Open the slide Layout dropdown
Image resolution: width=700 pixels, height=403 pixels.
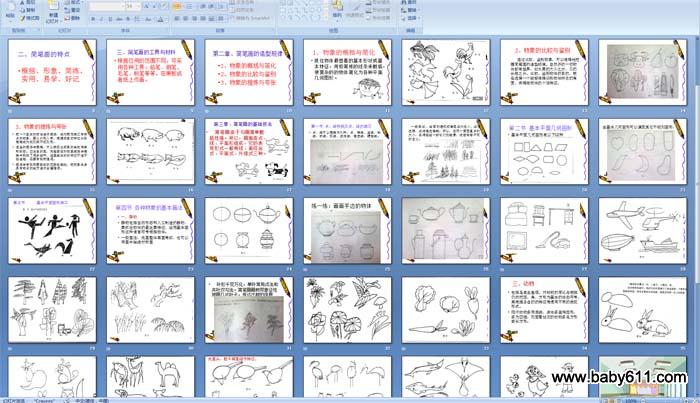pyautogui.click(x=77, y=3)
